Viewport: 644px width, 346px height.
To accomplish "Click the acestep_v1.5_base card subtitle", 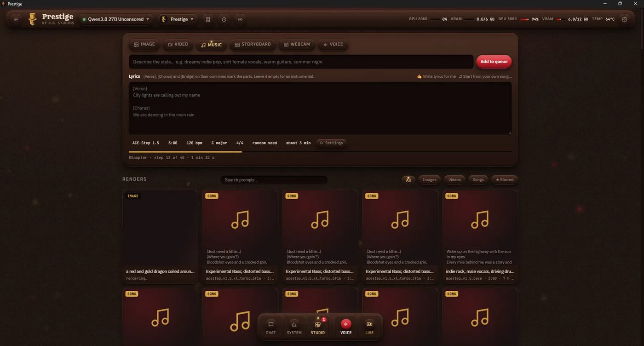I will [x=480, y=278].
